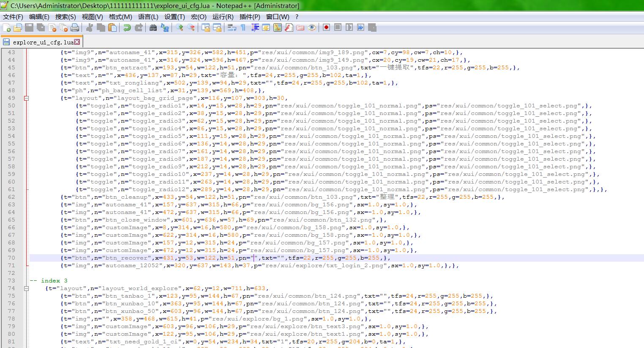Click the Save all toolbar icon
Image resolution: width=644 pixels, height=348 pixels.
pyautogui.click(x=41, y=28)
